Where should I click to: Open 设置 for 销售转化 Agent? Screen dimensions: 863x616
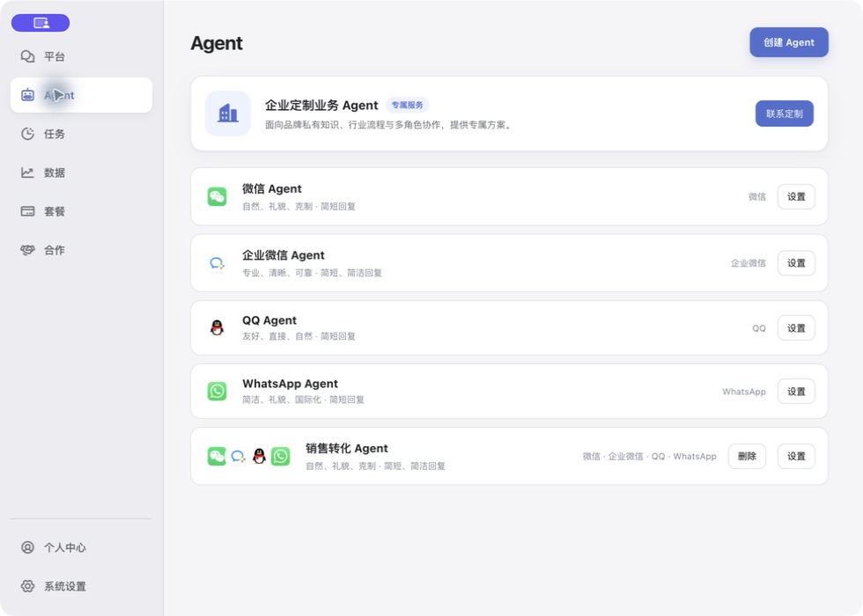796,456
